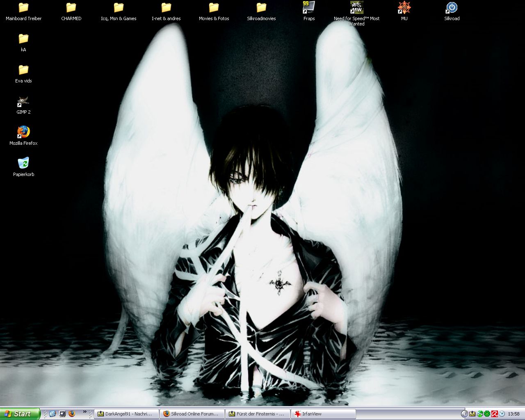
Task: Expand hidden system tray icons arrow
Action: click(464, 414)
